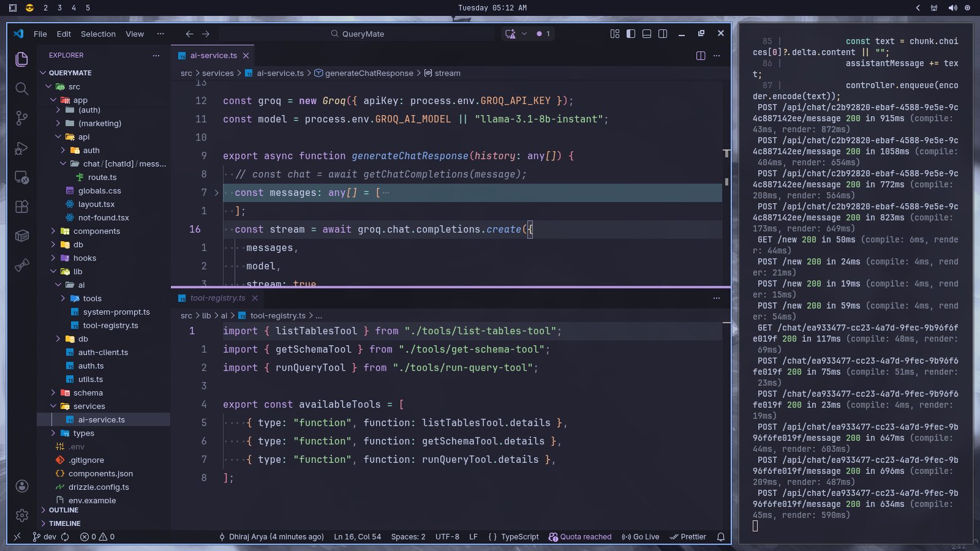
Task: Click Go Live in status bar
Action: (x=641, y=537)
